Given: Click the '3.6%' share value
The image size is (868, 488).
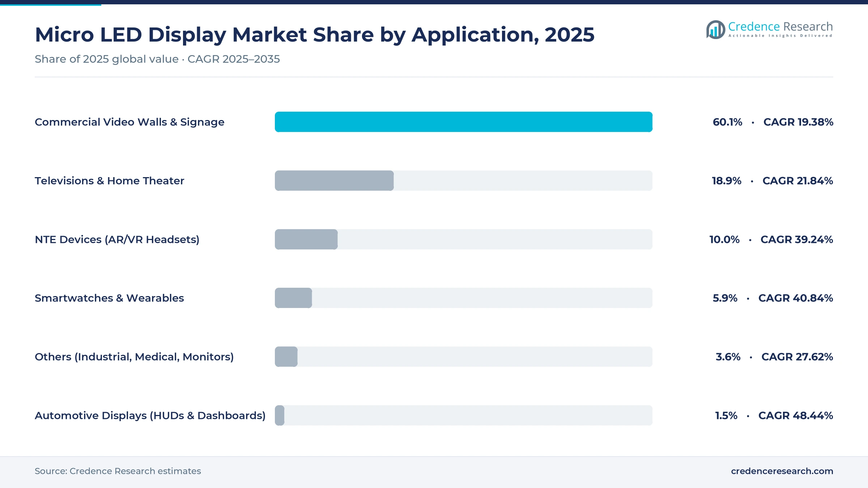Looking at the screenshot, I should pyautogui.click(x=728, y=357).
